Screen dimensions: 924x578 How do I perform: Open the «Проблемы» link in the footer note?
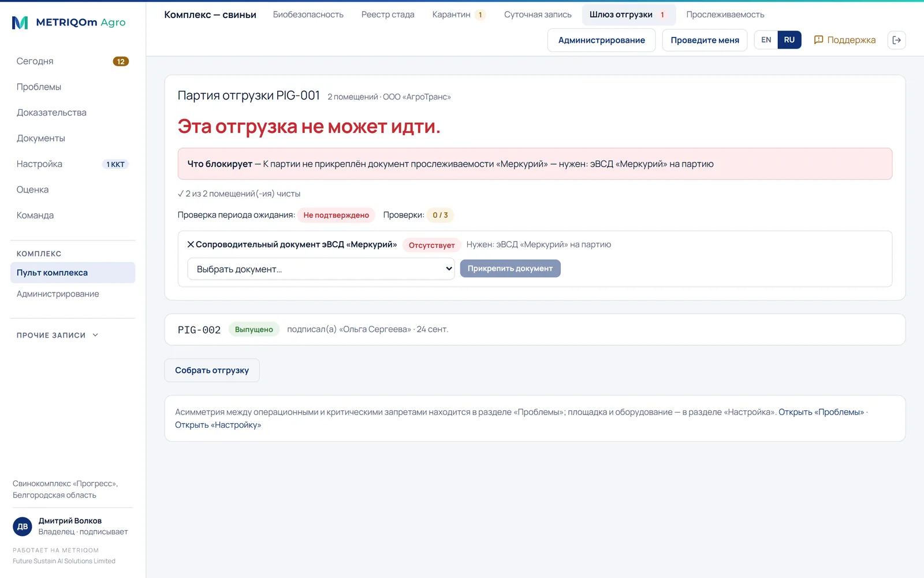click(x=821, y=412)
